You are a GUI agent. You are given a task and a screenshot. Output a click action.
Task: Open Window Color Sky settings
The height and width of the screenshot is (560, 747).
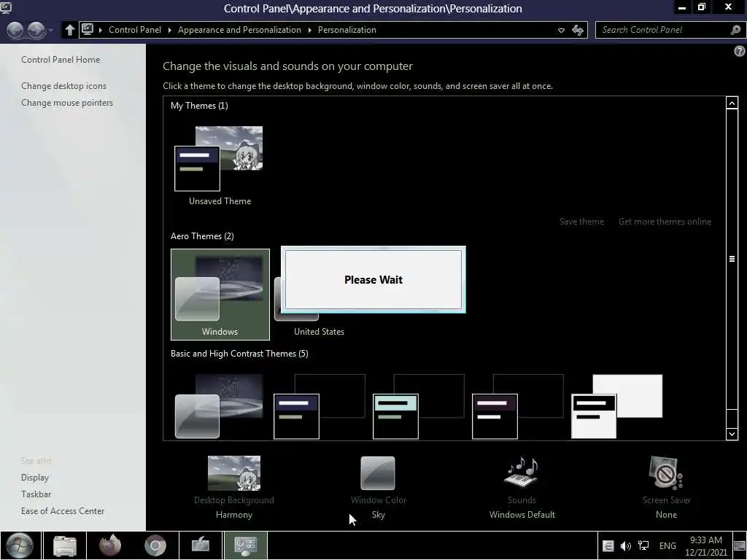click(x=379, y=488)
